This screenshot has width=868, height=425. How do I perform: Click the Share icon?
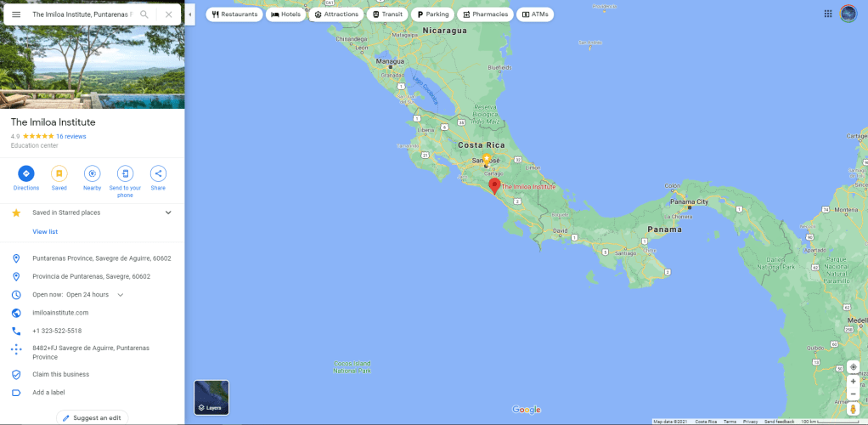click(x=158, y=173)
